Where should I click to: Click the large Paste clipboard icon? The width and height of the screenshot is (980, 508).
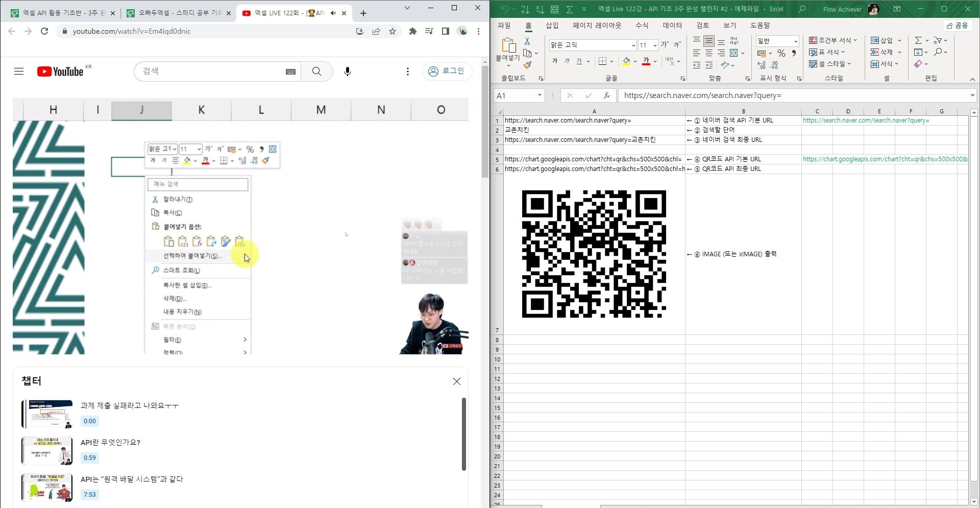pyautogui.click(x=508, y=46)
